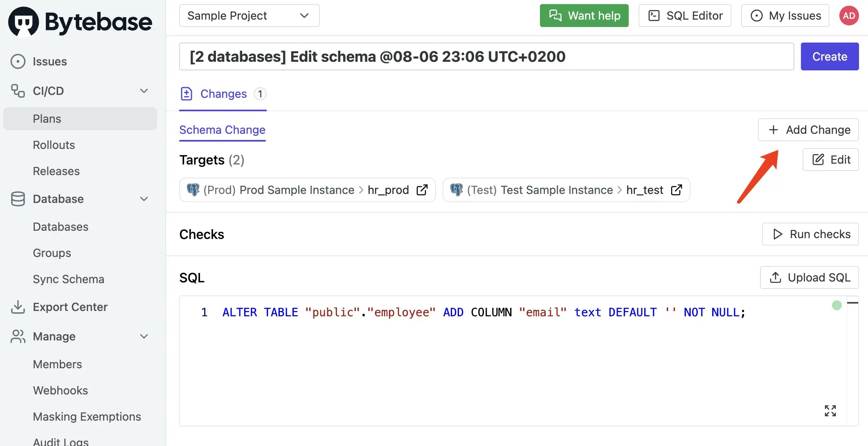Collapse the Database section chevron
The image size is (868, 446).
point(144,199)
